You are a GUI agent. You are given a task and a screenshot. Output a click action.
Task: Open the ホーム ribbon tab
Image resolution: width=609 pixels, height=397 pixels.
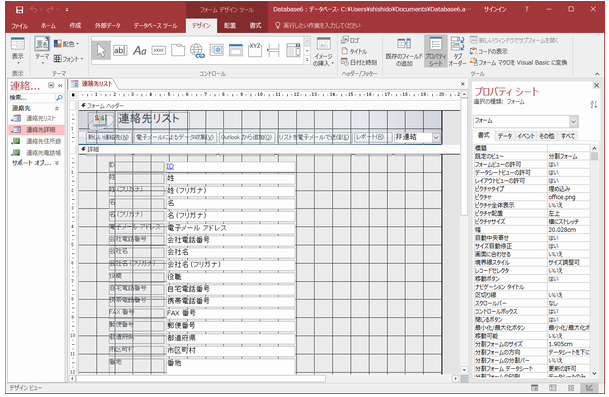coord(48,26)
